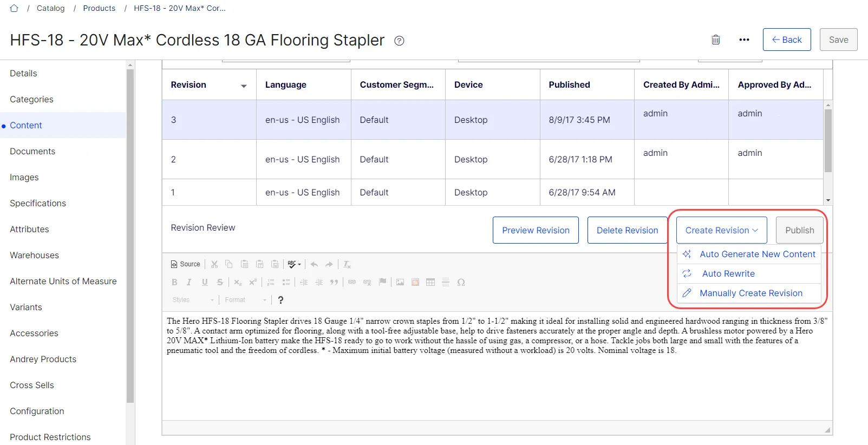Toggle Source view in editor
The image size is (868, 445).
pos(186,264)
